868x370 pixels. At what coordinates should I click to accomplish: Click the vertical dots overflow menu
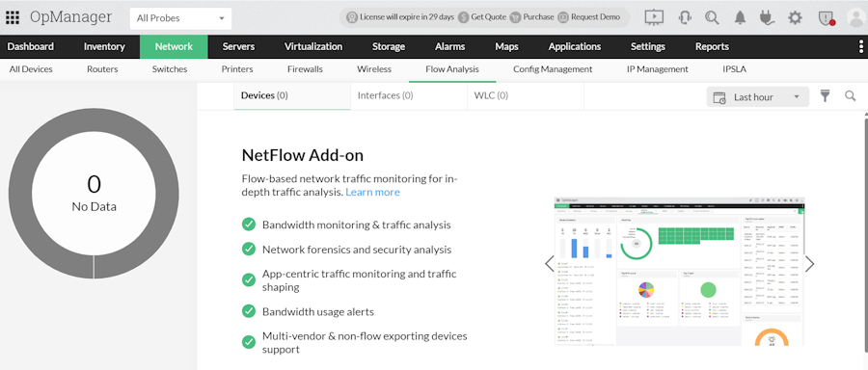pyautogui.click(x=861, y=46)
